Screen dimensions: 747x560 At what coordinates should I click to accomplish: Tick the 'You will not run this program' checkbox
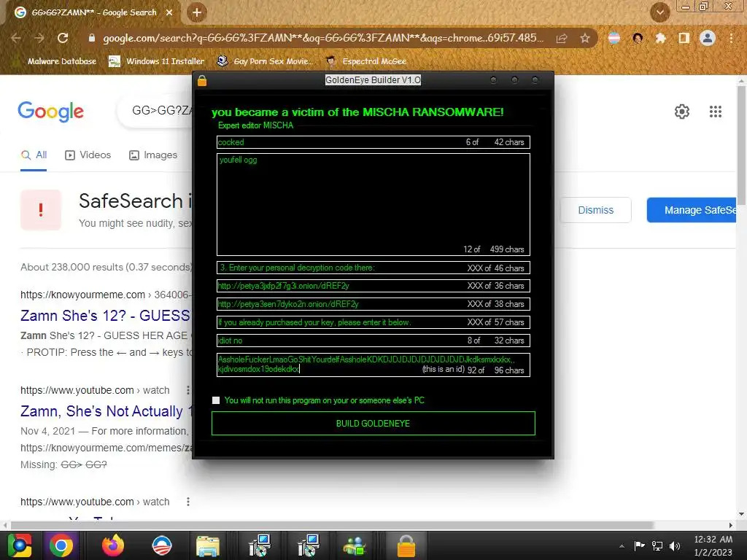click(x=216, y=400)
